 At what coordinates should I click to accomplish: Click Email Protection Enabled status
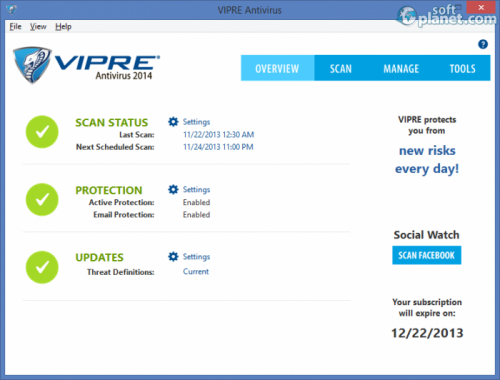tap(196, 215)
